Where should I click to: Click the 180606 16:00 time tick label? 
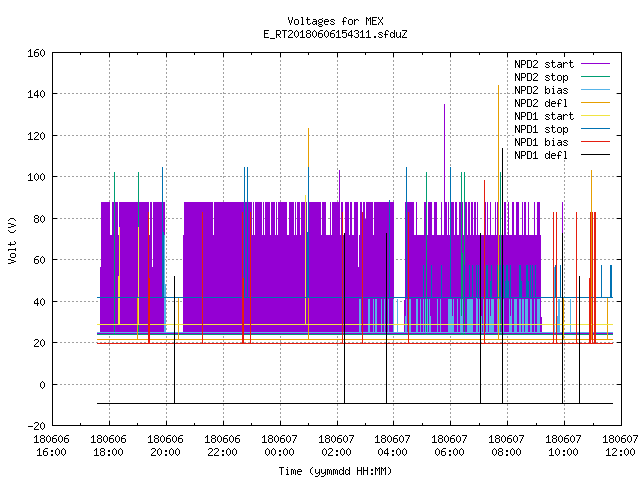pyautogui.click(x=51, y=446)
